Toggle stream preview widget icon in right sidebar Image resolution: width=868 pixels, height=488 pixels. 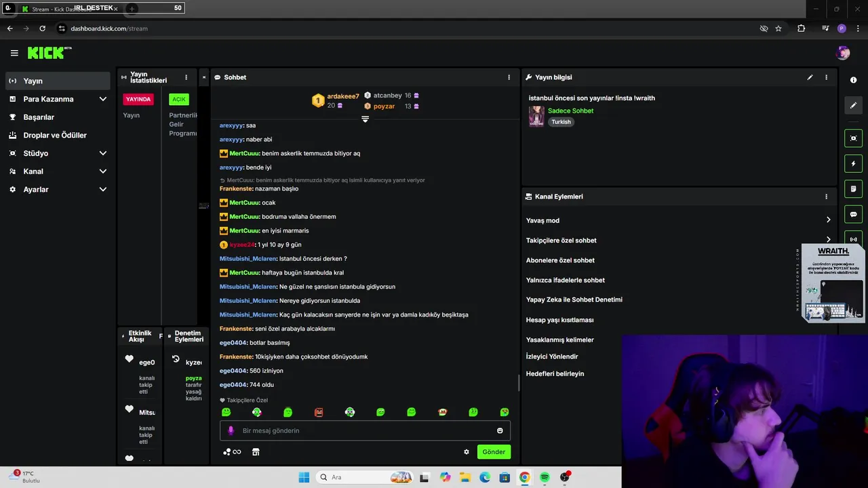(853, 138)
